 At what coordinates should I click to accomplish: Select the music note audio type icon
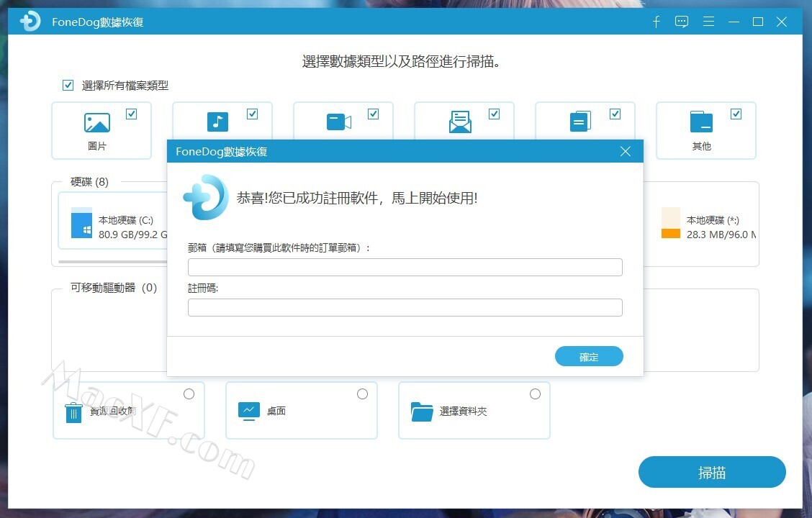[x=217, y=122]
